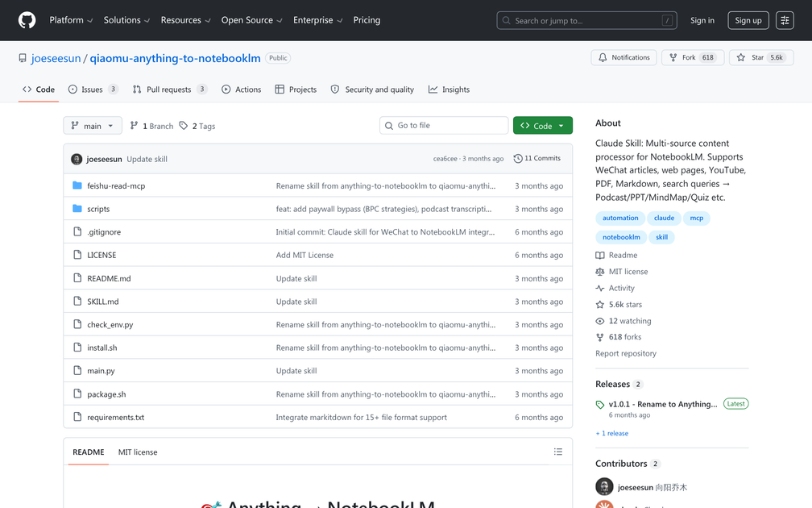The width and height of the screenshot is (812, 508).
Task: Open the 11 Commits history link
Action: tap(537, 159)
